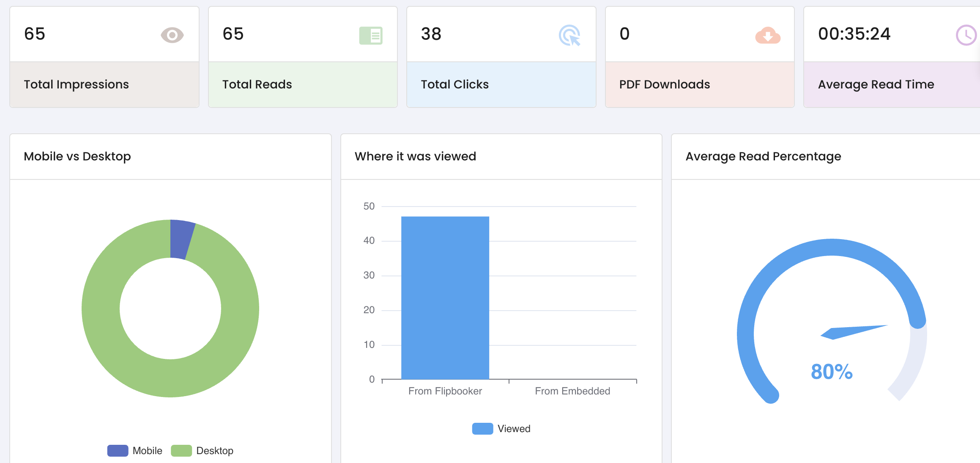
Task: Select the Mobile vs Desktop panel title
Action: (77, 156)
